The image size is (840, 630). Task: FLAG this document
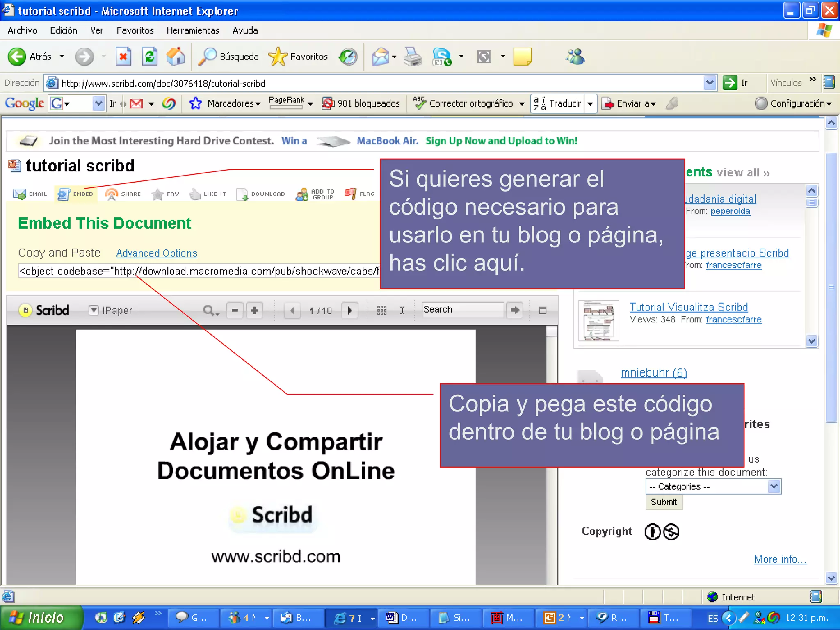coord(360,194)
